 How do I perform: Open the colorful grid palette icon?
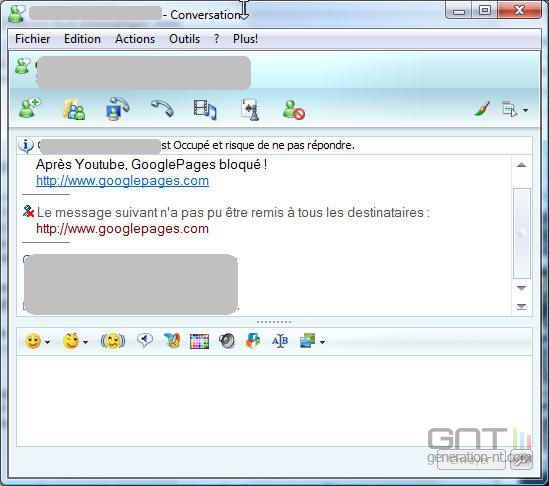199,341
